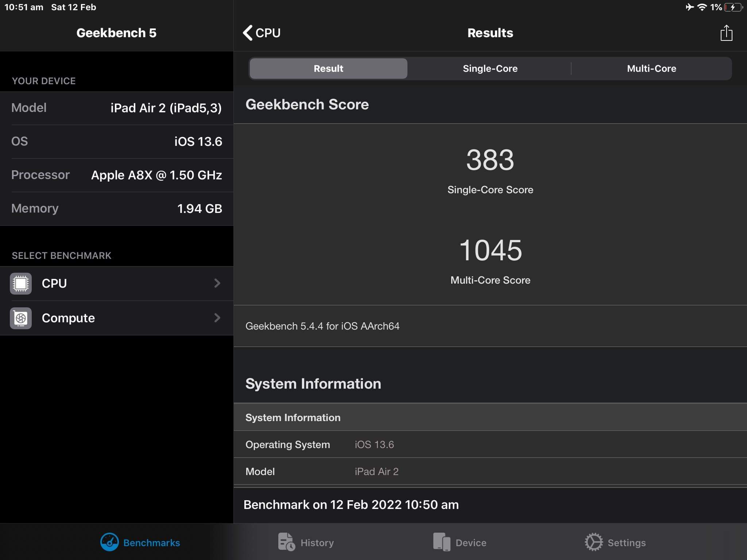This screenshot has width=747, height=560.
Task: Tap the YOUR DEVICE section header
Action: coord(44,81)
